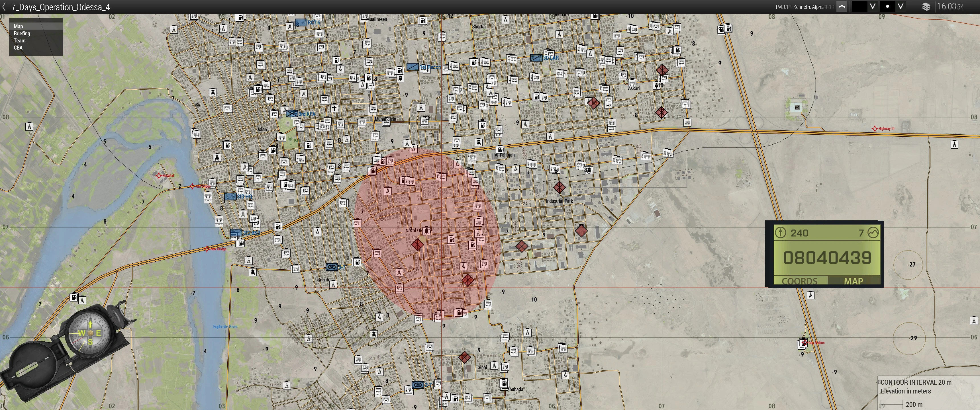Screen dimensions: 980x410
Task: Click the 3rd KFA infantry unit marker
Action: [x=292, y=113]
